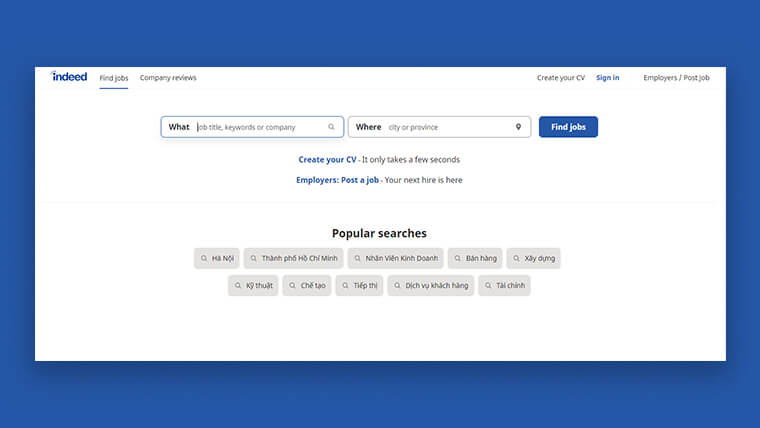Select the Kỹ thuật search chip

(253, 285)
